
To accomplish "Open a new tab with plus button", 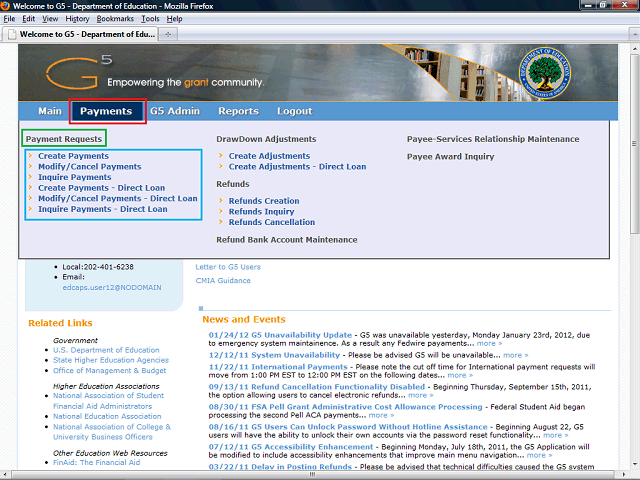I will (168, 34).
